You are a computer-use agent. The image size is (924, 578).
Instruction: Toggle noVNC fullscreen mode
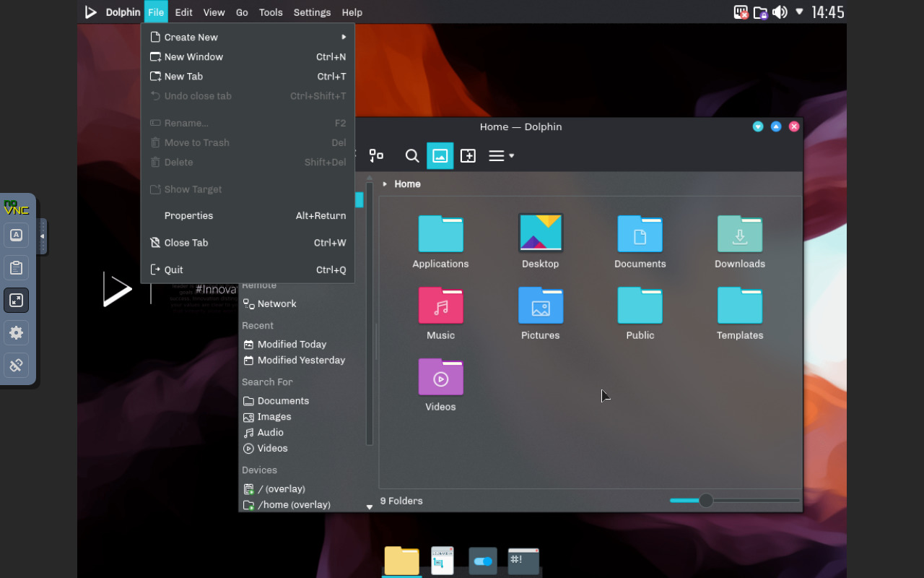click(16, 300)
